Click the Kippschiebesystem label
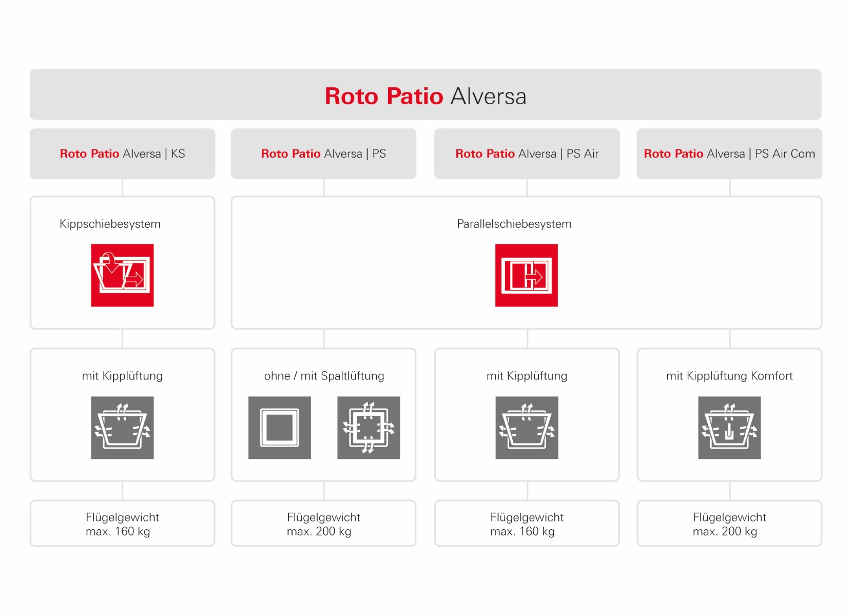Image resolution: width=853 pixels, height=616 pixels. pyautogui.click(x=110, y=224)
